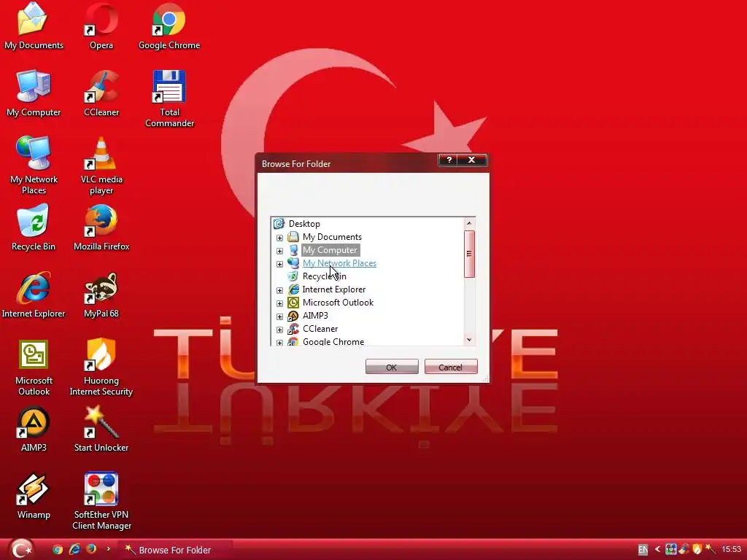Select CCleaner in folder tree

(x=320, y=329)
